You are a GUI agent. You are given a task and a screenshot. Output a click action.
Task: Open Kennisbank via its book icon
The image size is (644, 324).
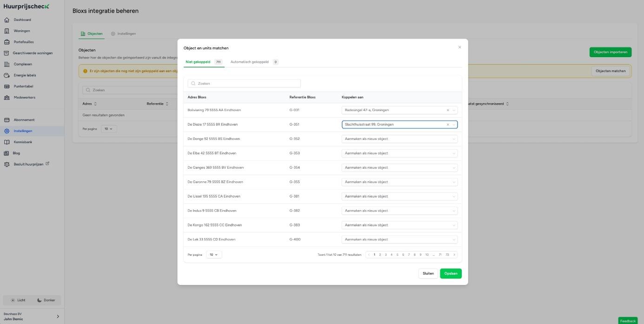tap(7, 142)
